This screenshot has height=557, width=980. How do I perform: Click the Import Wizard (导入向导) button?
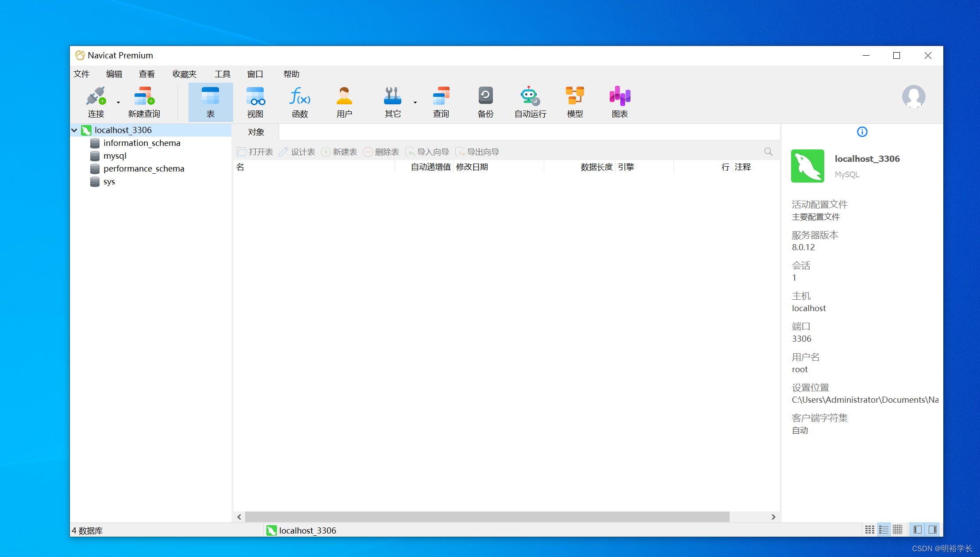click(427, 152)
